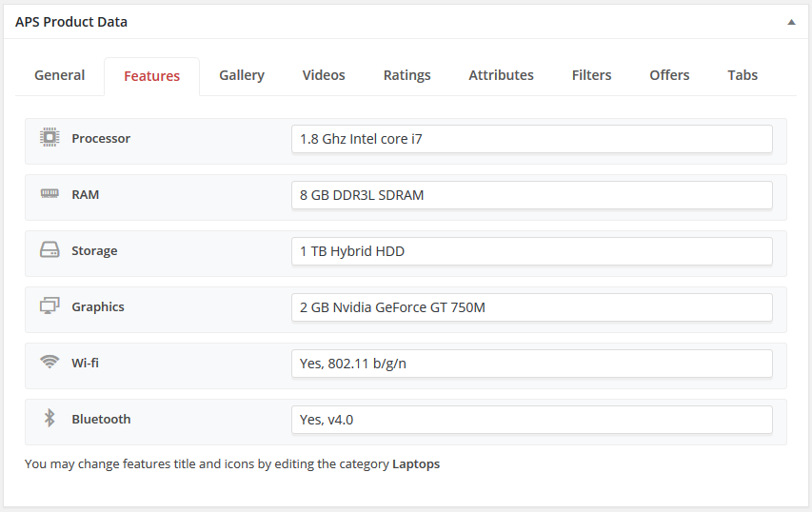
Task: Go to the Offers tab
Action: click(x=669, y=75)
